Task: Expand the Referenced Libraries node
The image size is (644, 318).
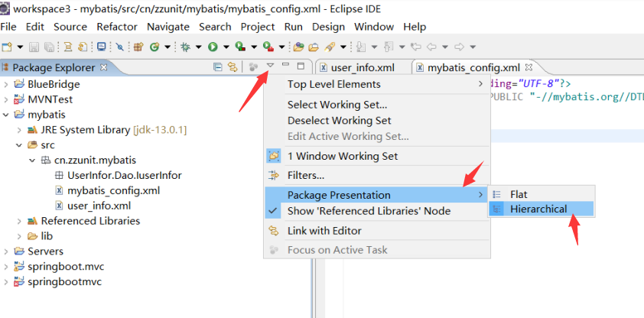Action: click(19, 221)
